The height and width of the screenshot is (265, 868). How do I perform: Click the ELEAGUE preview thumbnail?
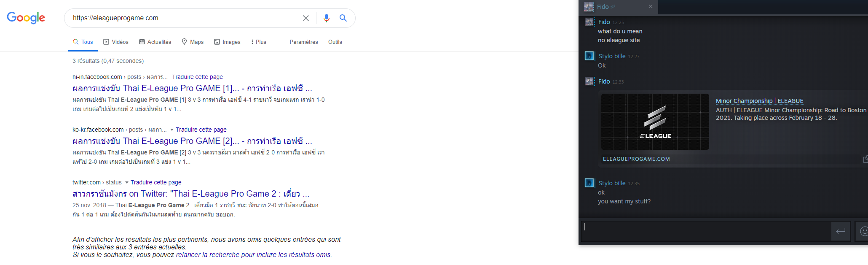click(655, 122)
